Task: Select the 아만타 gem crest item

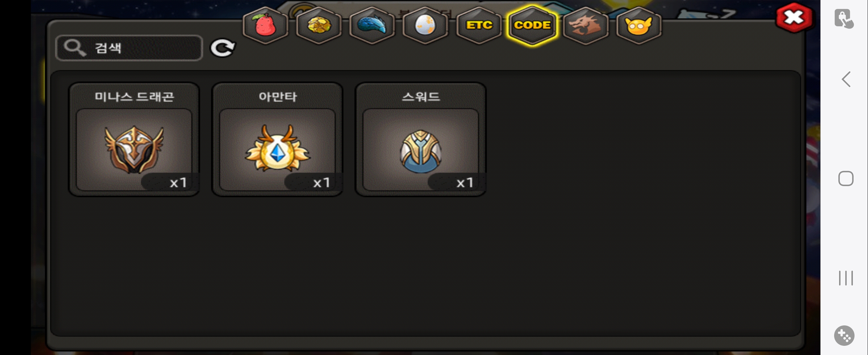Action: 277,139
